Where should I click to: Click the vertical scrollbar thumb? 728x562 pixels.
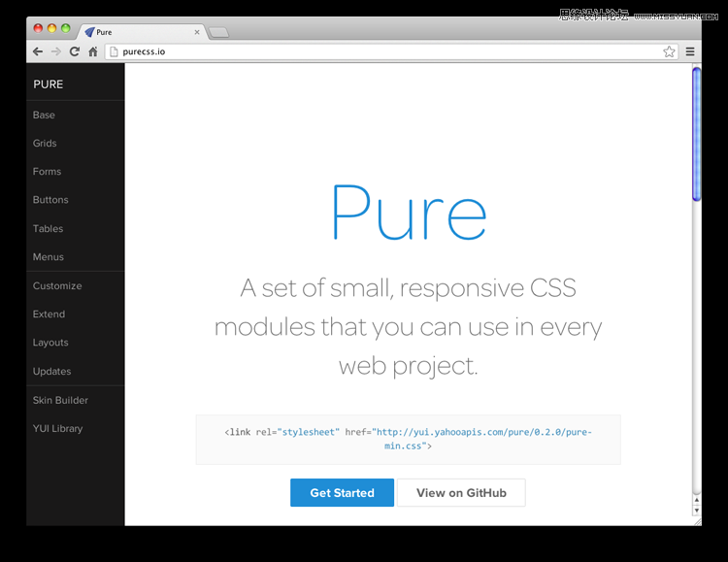pos(696,134)
